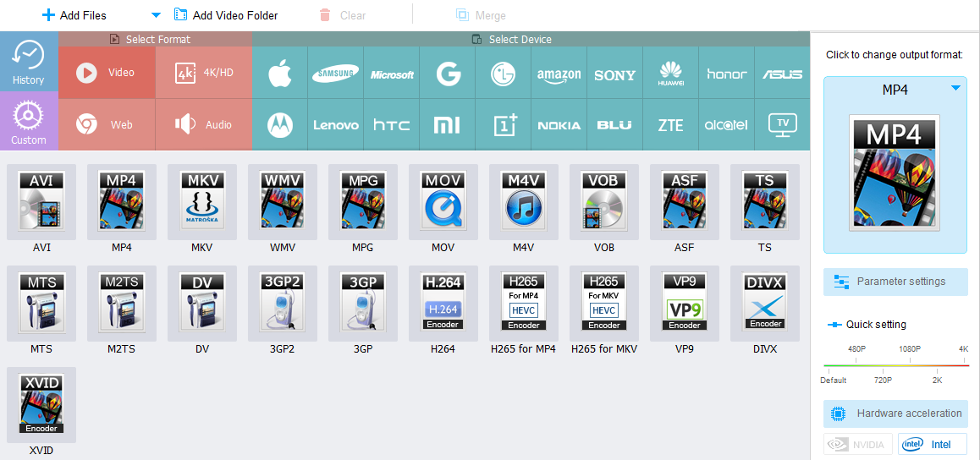This screenshot has width=980, height=460.
Task: Open Parameter settings
Action: (895, 282)
